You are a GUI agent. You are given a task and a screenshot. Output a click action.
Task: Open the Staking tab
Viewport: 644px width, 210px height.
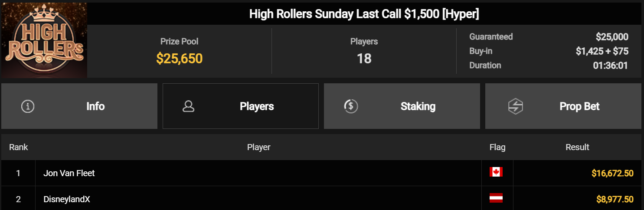coord(402,106)
